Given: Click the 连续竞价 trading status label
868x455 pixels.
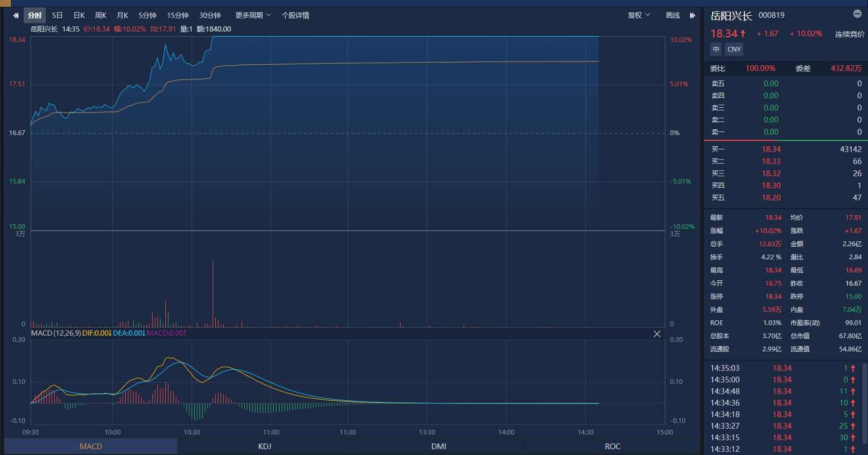Looking at the screenshot, I should pos(850,34).
